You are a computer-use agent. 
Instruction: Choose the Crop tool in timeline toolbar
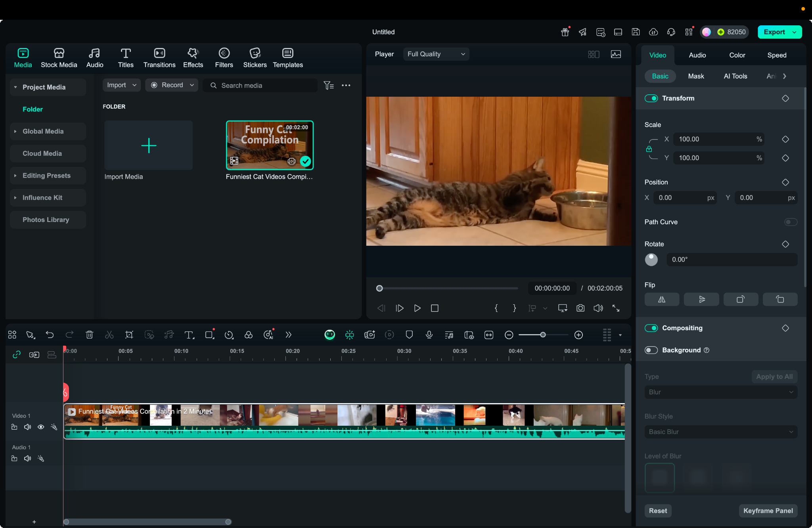pos(129,335)
